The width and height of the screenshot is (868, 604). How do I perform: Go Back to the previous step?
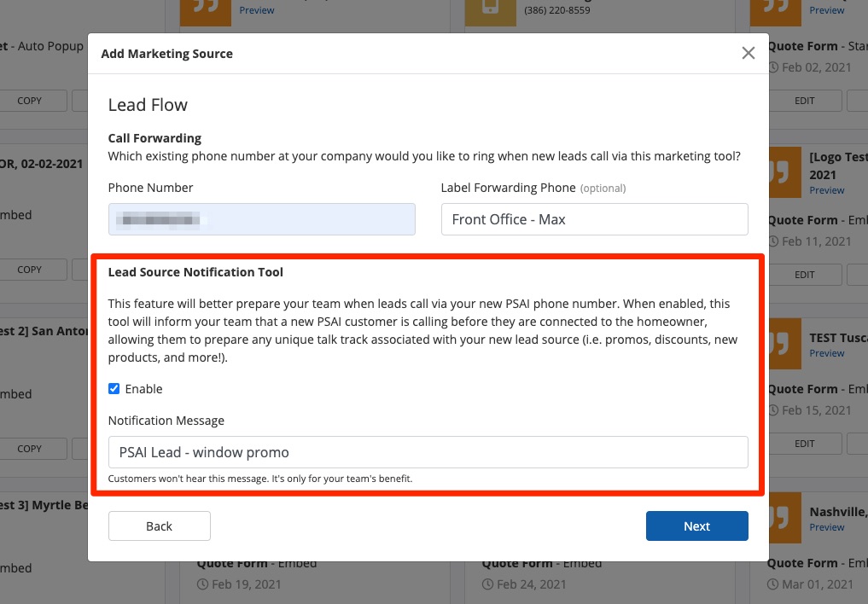159,526
